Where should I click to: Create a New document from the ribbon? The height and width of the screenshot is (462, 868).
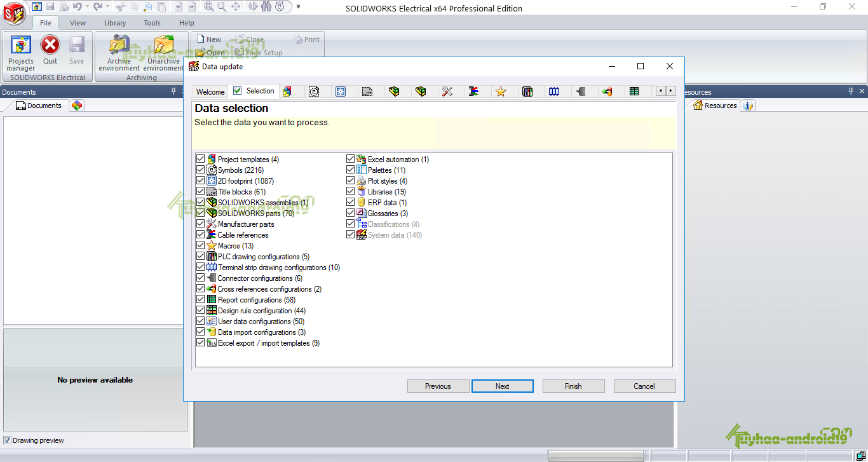pyautogui.click(x=209, y=39)
